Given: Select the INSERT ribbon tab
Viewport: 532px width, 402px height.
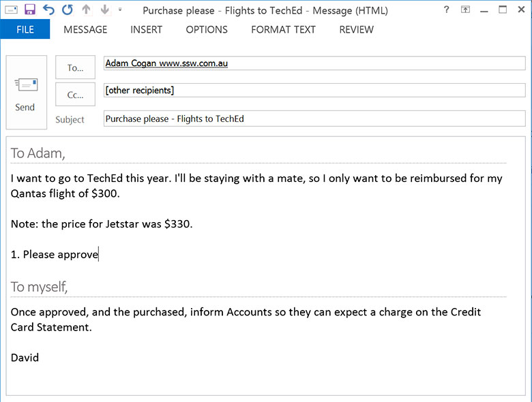Looking at the screenshot, I should (146, 29).
